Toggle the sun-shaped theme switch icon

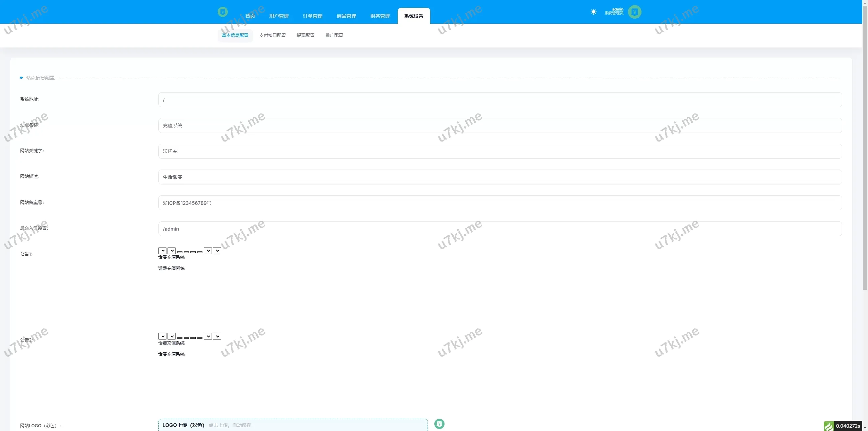[593, 12]
